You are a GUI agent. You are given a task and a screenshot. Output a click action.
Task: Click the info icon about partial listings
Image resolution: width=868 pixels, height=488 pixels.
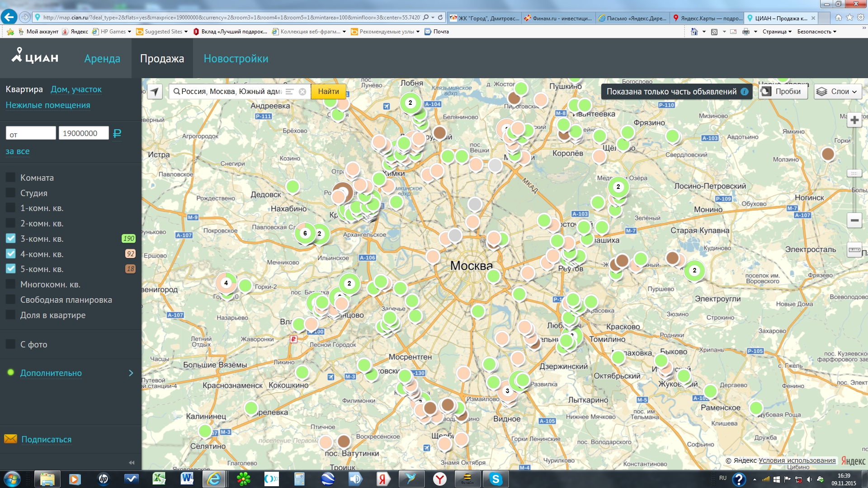744,92
